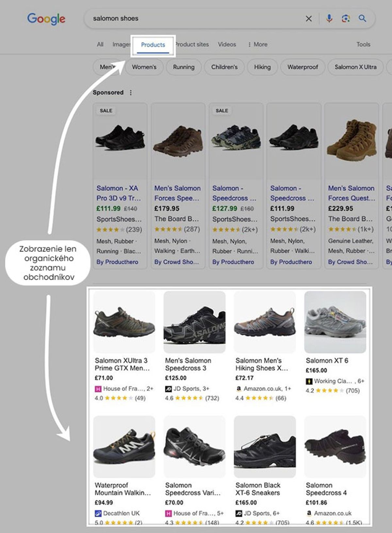The width and height of the screenshot is (392, 533).
Task: Click the House of Fraser logo under Salomon XUltra 3
Action: click(98, 389)
